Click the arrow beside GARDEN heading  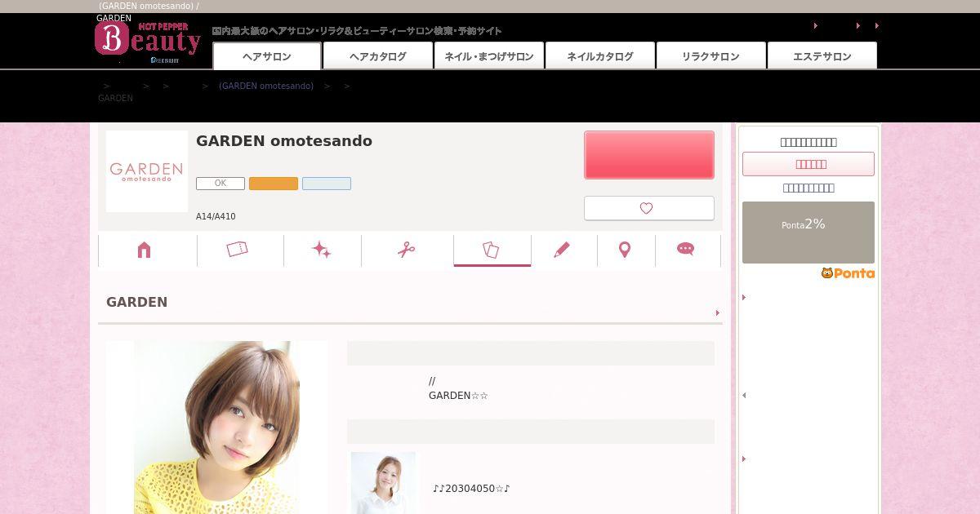tap(718, 312)
